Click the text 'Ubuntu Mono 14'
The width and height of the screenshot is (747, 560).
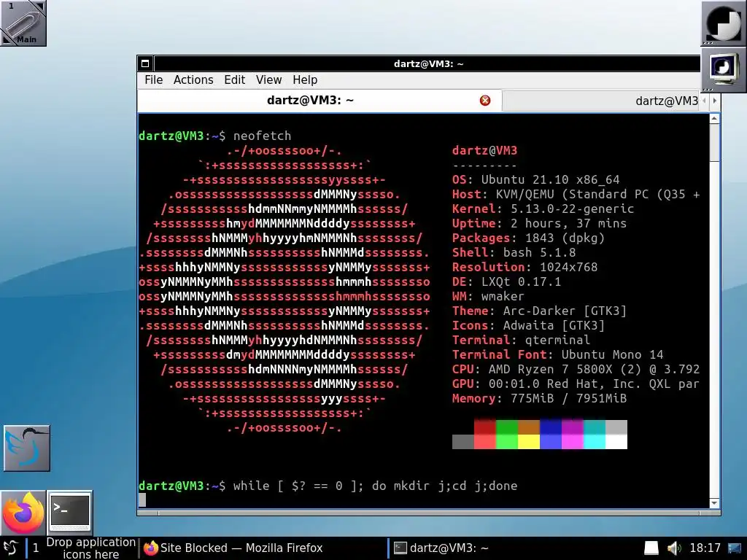coord(612,355)
